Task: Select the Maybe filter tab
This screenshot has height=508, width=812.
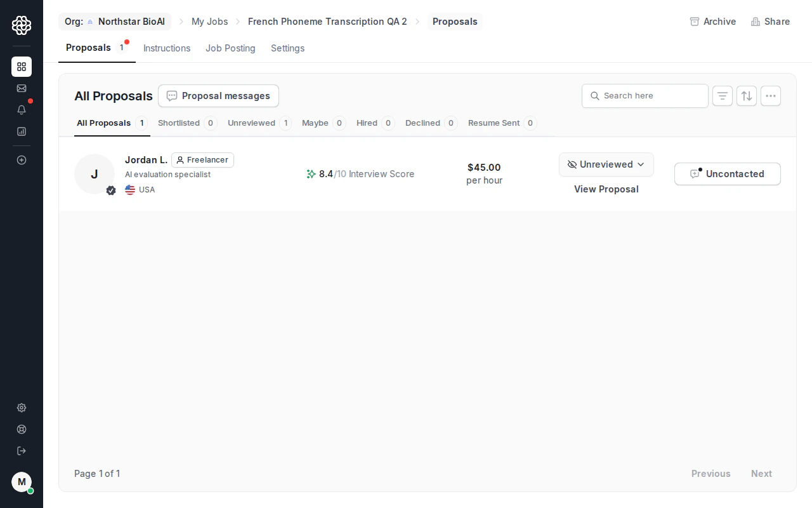Action: (324, 123)
